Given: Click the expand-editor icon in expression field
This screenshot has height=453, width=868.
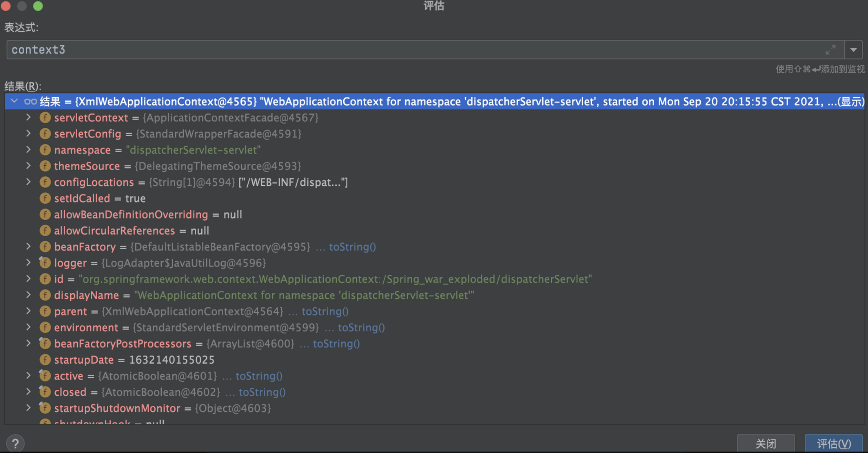Looking at the screenshot, I should point(830,50).
